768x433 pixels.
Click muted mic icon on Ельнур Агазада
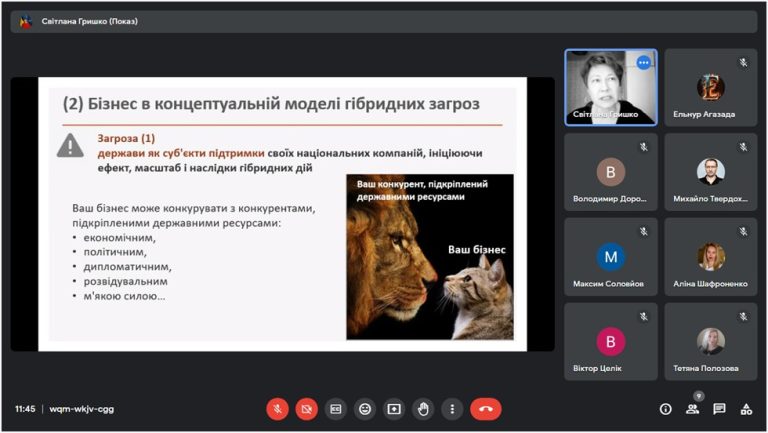(x=744, y=62)
